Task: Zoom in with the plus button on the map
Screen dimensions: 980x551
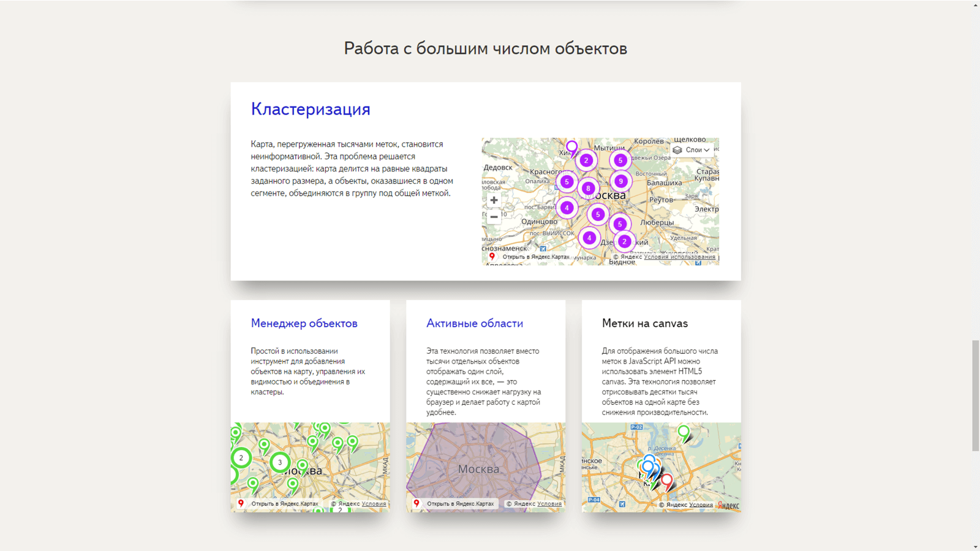Action: [x=494, y=200]
